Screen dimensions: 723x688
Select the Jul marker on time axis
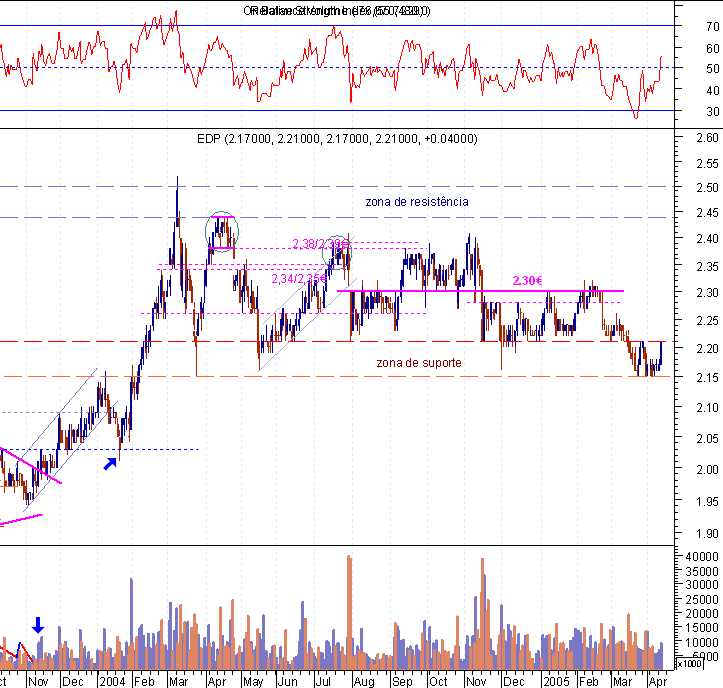(x=323, y=682)
